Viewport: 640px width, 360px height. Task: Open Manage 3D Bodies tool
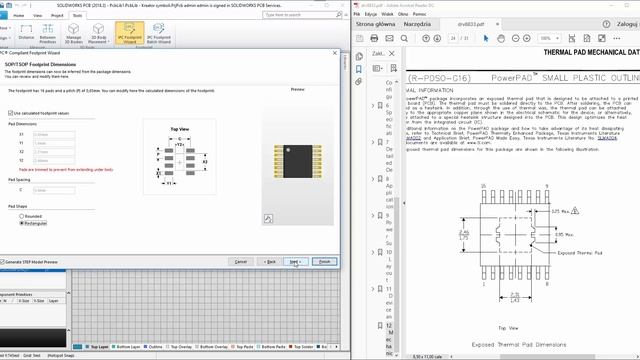pyautogui.click(x=73, y=33)
